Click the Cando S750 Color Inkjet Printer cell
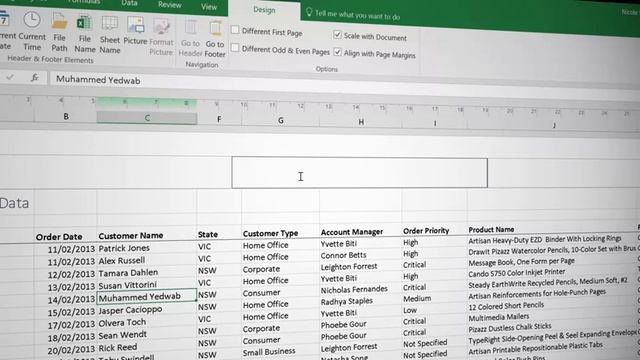Viewport: 640px width, 360px height. click(517, 273)
